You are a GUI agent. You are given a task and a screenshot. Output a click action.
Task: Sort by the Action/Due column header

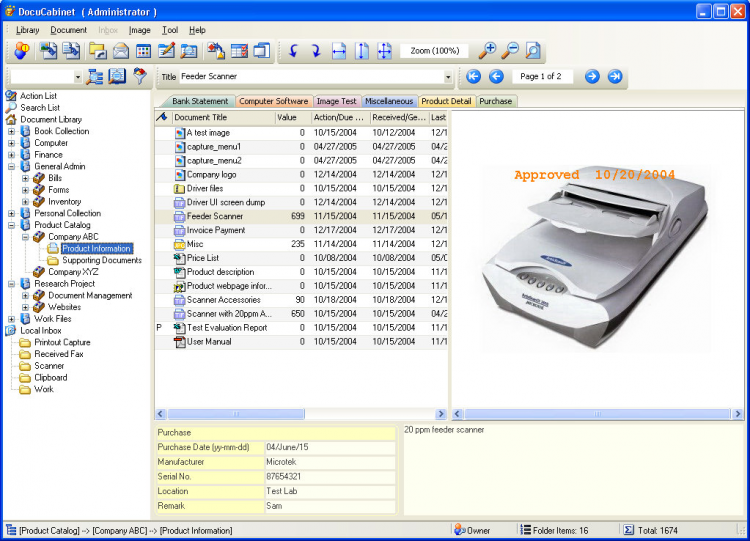click(340, 117)
